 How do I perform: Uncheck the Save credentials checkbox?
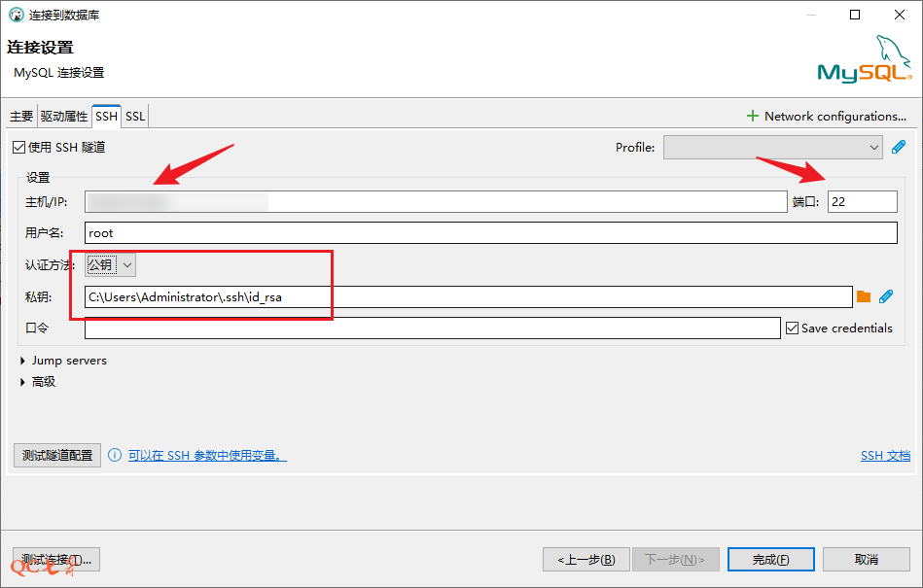click(x=792, y=329)
